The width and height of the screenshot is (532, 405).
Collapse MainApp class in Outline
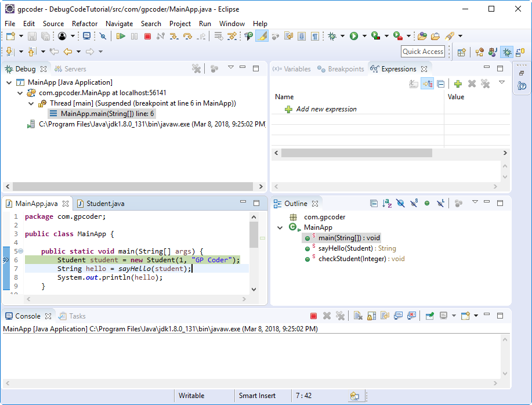point(280,227)
